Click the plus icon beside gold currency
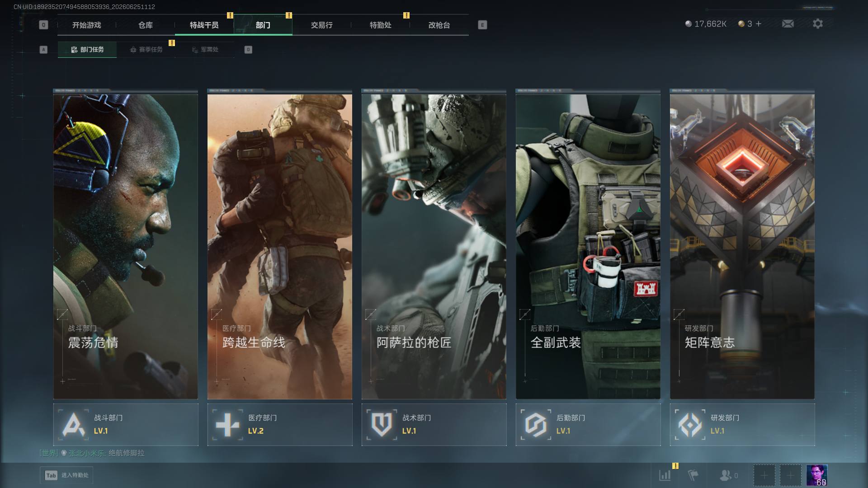868x488 pixels. [759, 23]
